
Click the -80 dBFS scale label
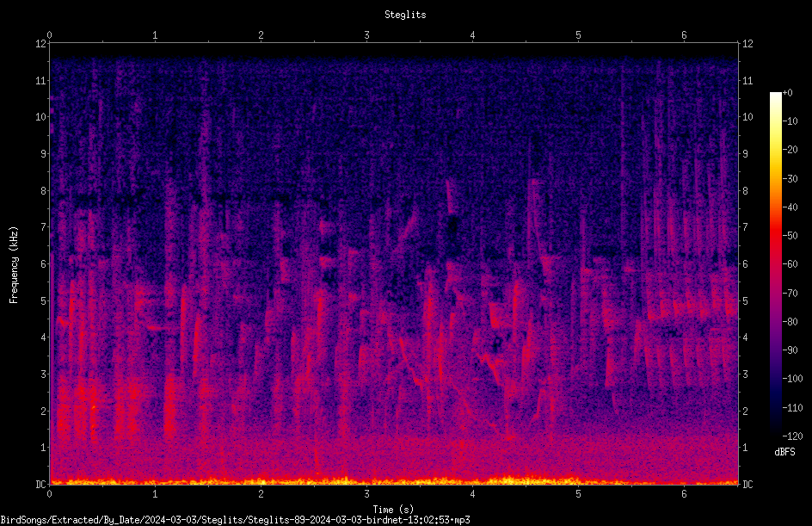[x=790, y=321]
